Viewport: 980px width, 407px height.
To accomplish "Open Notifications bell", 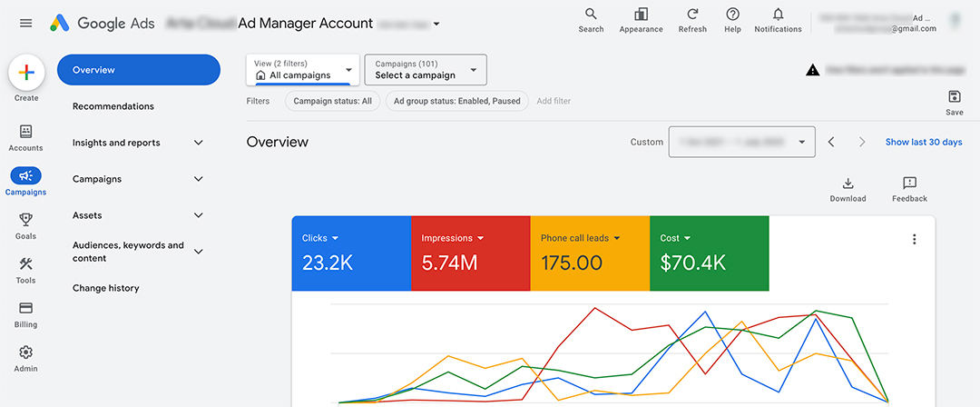I will click(778, 20).
